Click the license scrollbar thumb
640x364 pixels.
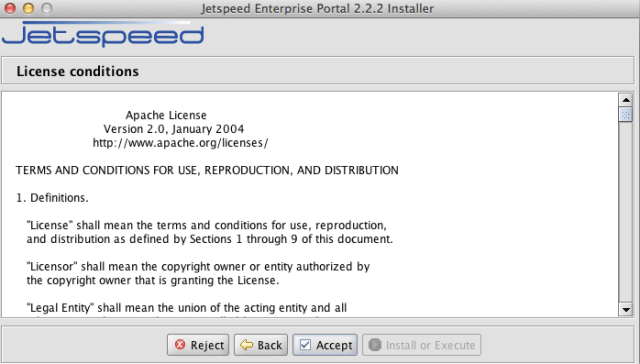626,114
